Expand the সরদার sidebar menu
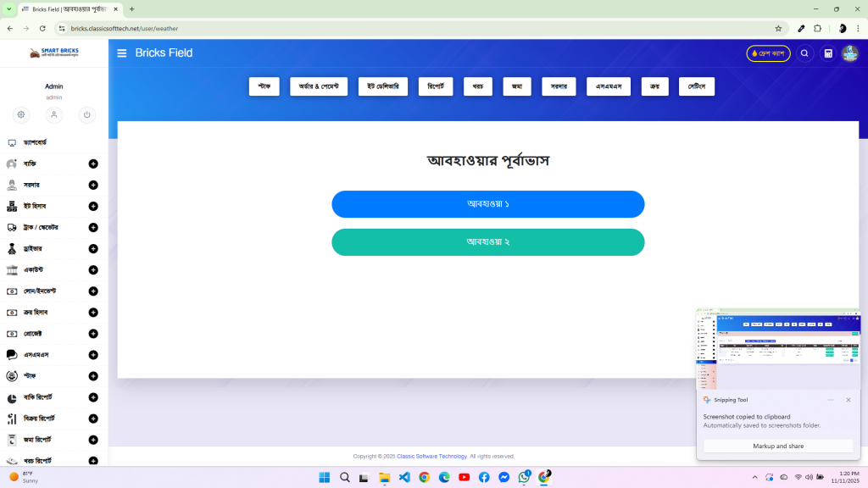Screen dimensions: 868x488 pyautogui.click(x=93, y=185)
